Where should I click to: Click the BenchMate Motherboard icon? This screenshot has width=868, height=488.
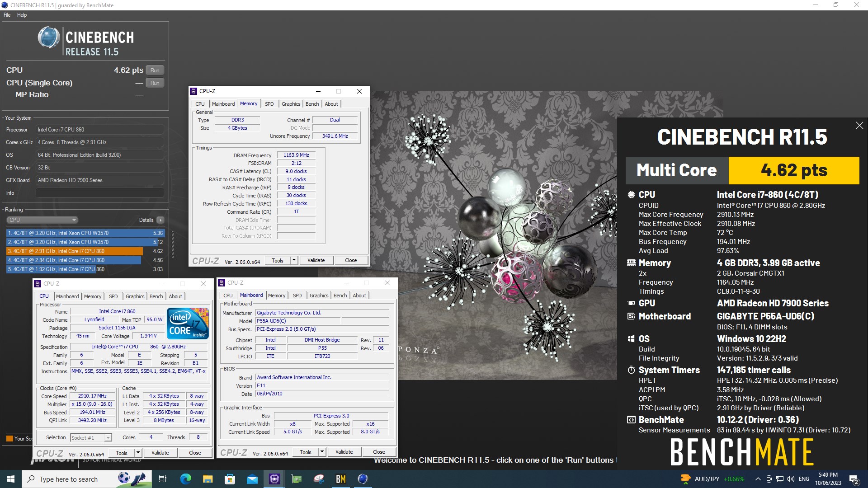(631, 316)
